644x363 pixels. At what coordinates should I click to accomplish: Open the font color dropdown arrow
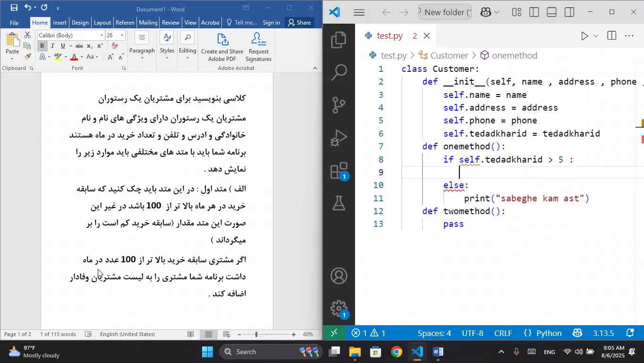point(82,57)
